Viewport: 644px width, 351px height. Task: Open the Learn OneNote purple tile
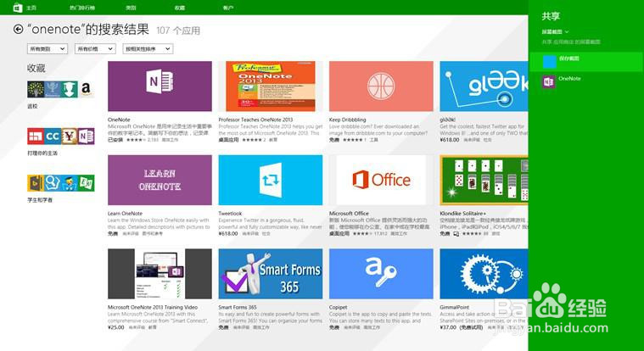pos(160,180)
